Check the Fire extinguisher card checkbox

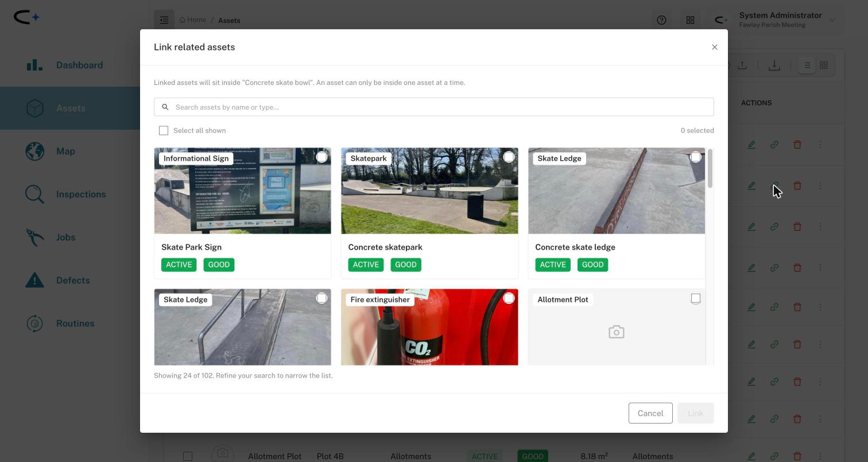[509, 298]
